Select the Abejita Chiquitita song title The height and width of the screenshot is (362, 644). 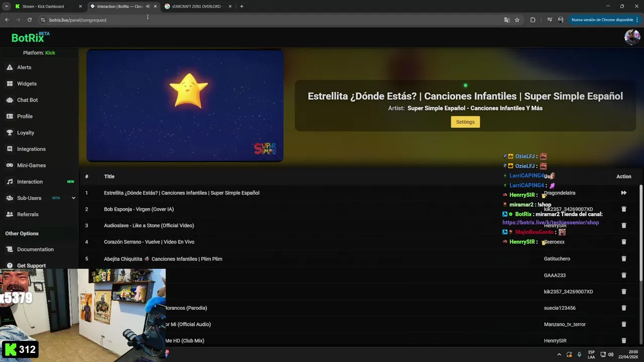pos(163,259)
